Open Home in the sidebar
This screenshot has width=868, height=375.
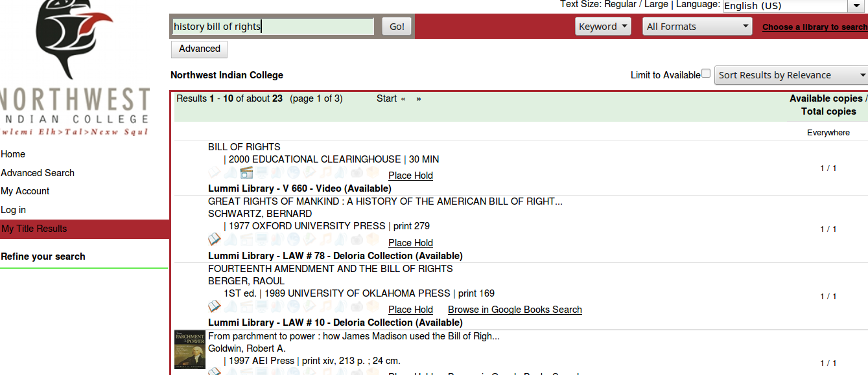(13, 154)
